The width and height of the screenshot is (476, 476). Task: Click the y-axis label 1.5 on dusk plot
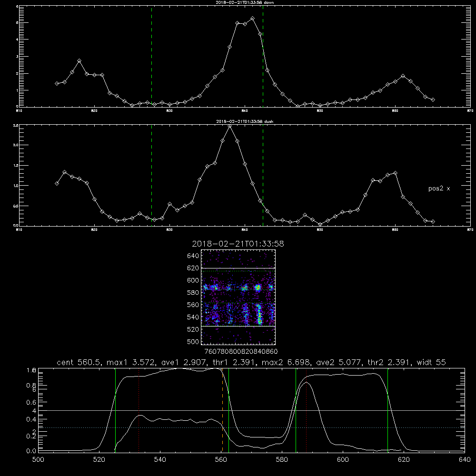click(x=16, y=166)
